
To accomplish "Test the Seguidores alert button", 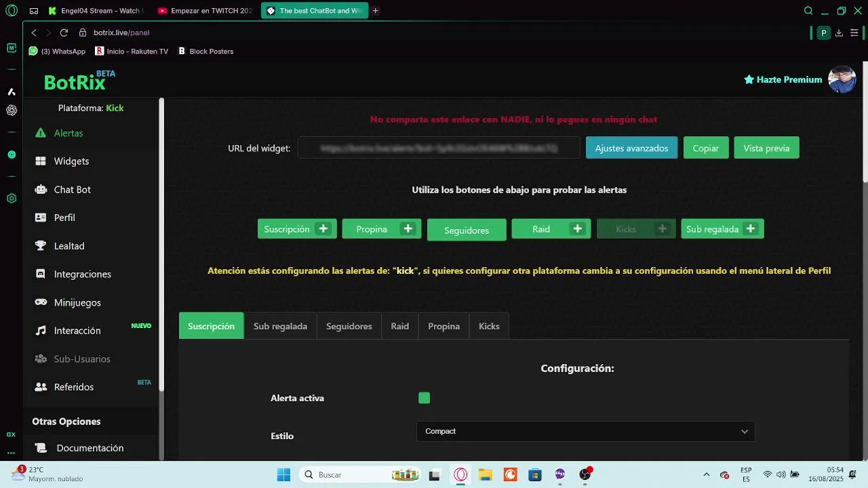I will [467, 230].
